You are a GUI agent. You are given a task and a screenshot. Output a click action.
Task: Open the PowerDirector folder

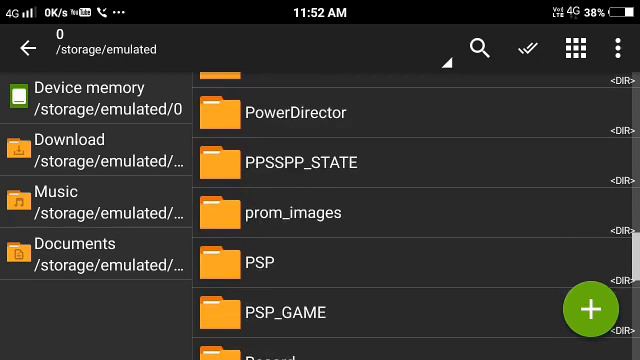coord(412,113)
